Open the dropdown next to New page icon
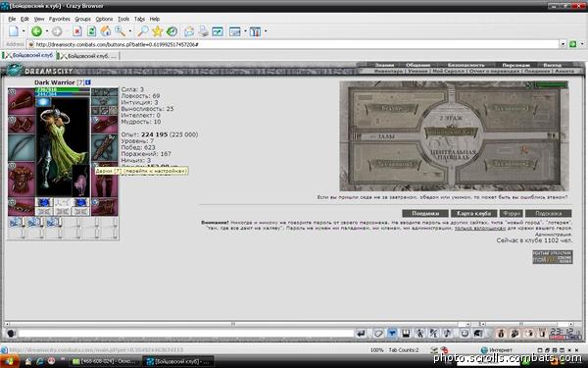Viewport: 588px width, 368px height. pos(24,31)
